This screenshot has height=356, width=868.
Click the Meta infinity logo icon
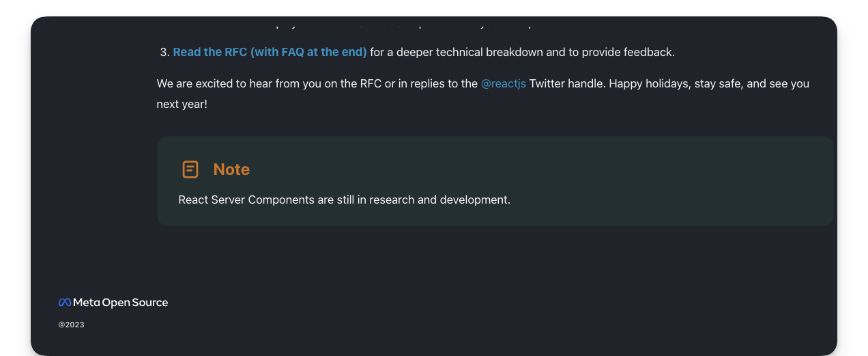point(65,303)
